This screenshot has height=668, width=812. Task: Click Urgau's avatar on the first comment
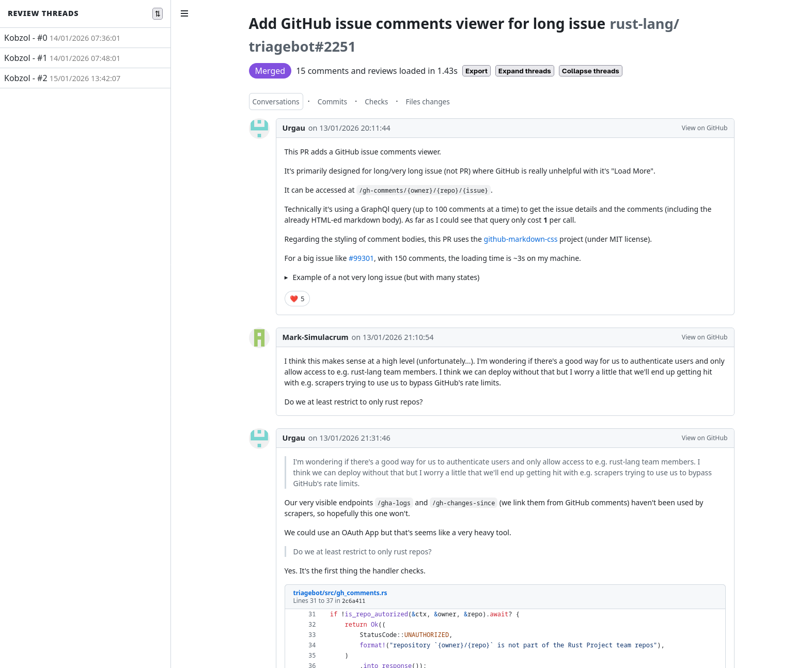click(259, 128)
